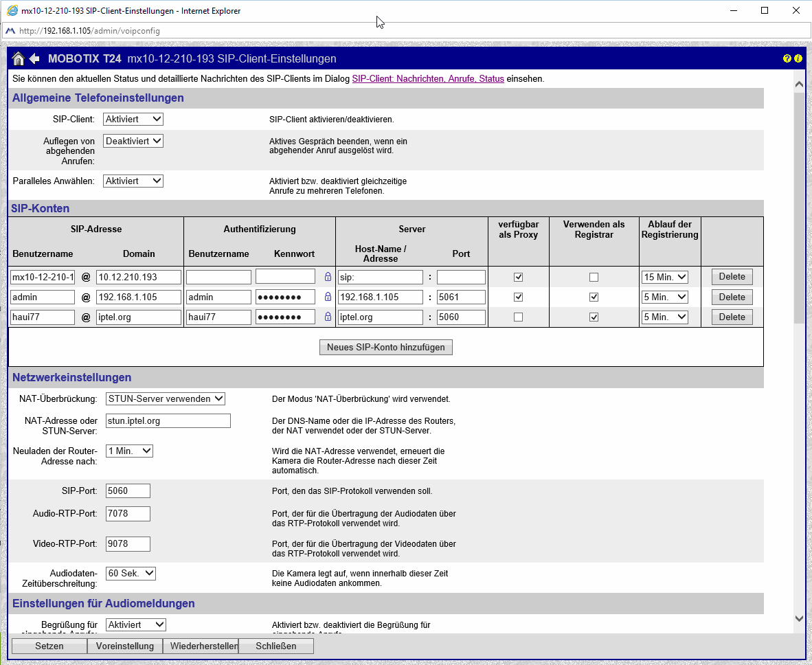Delete the iptel.org SIP account
This screenshot has height=665, width=812.
(732, 317)
